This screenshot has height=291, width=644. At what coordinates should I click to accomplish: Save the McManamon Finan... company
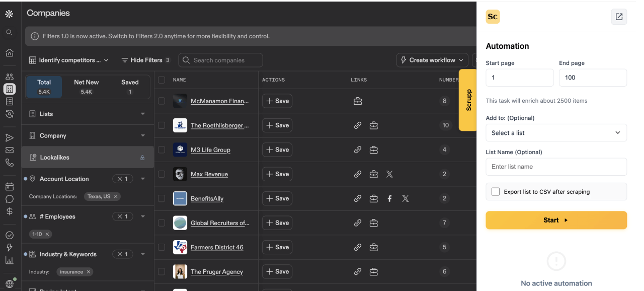[x=277, y=101]
